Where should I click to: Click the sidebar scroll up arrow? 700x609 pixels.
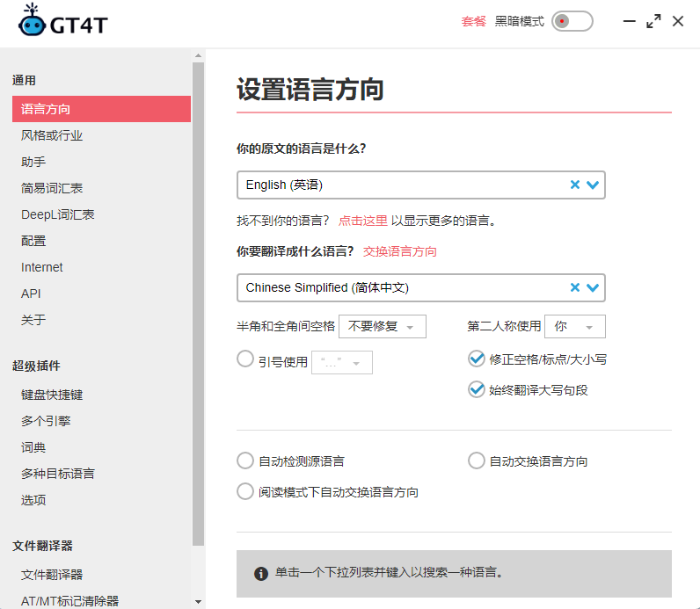pyautogui.click(x=198, y=55)
